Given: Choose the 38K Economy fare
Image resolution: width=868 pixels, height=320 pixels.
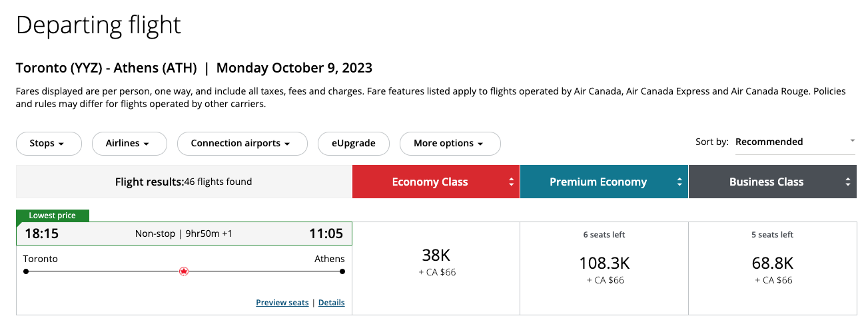Looking at the screenshot, I should coord(436,261).
